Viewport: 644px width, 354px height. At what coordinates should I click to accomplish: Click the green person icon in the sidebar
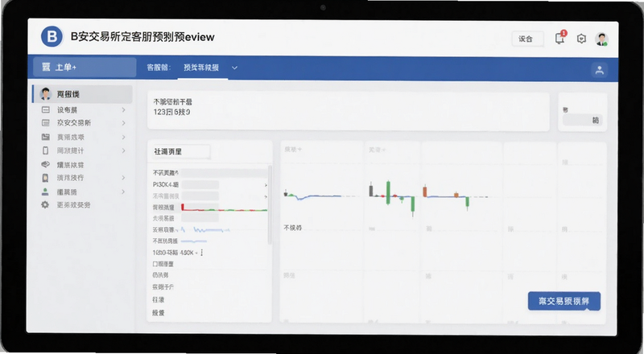[46, 191]
